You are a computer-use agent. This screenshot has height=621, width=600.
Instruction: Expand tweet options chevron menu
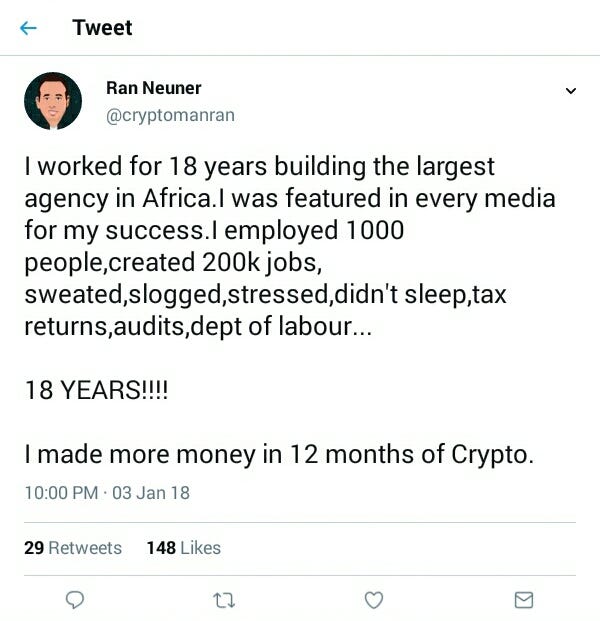click(571, 91)
